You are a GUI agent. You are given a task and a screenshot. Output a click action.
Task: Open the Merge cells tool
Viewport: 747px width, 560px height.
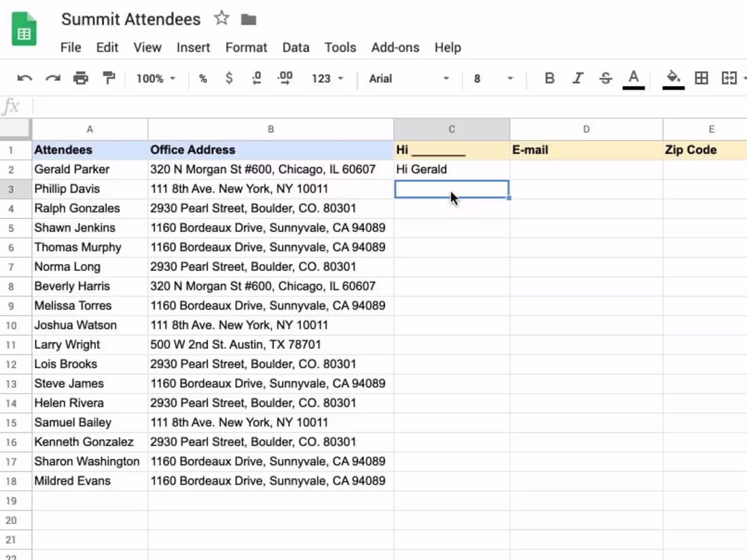tap(729, 78)
